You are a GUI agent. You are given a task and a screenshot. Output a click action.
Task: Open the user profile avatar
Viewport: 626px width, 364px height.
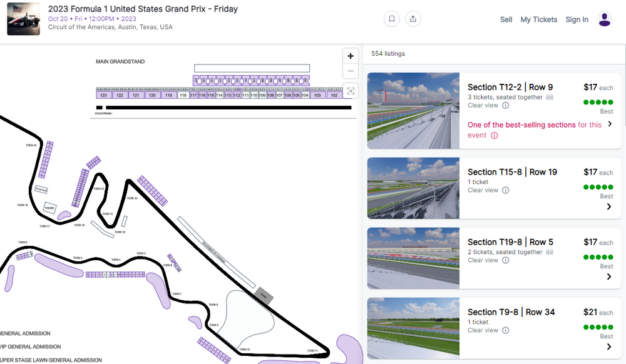tap(604, 19)
